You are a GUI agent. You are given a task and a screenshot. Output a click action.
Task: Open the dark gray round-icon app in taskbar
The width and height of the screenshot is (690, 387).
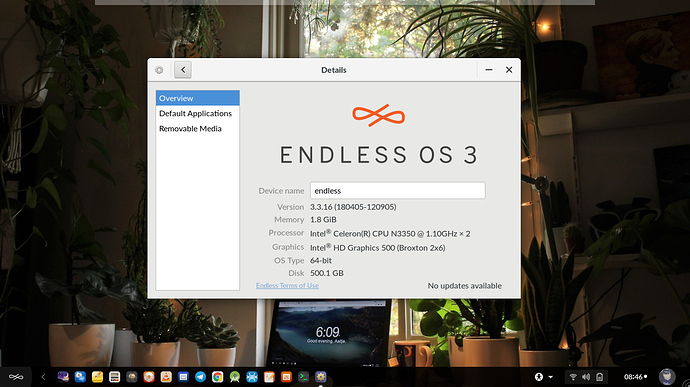click(132, 377)
